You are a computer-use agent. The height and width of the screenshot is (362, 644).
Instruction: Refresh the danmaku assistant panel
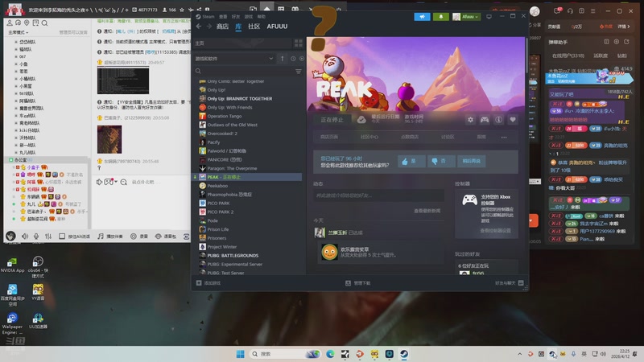tap(626, 42)
